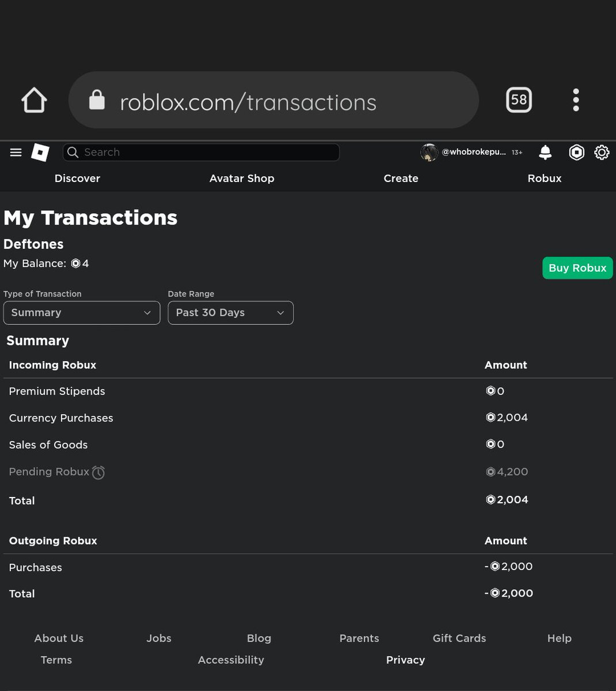This screenshot has height=691, width=616.
Task: Click the user avatar thumbnail
Action: [429, 152]
